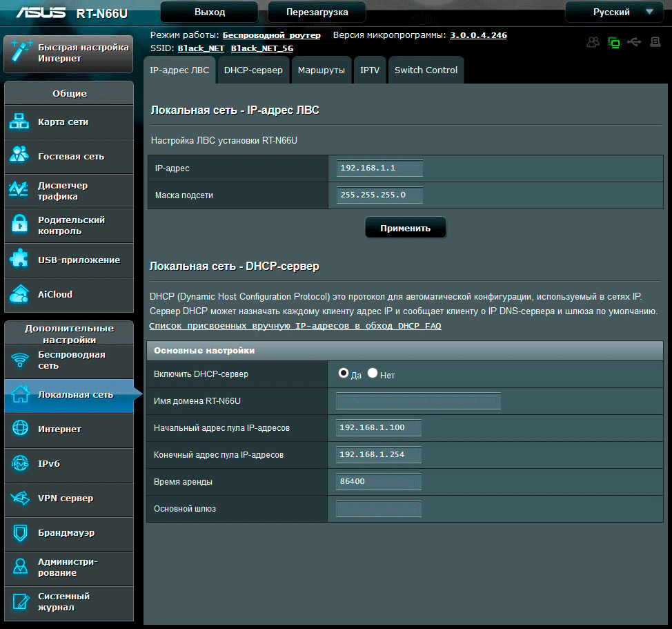Open the Маршруты tab
This screenshot has height=629, width=672.
click(x=322, y=70)
